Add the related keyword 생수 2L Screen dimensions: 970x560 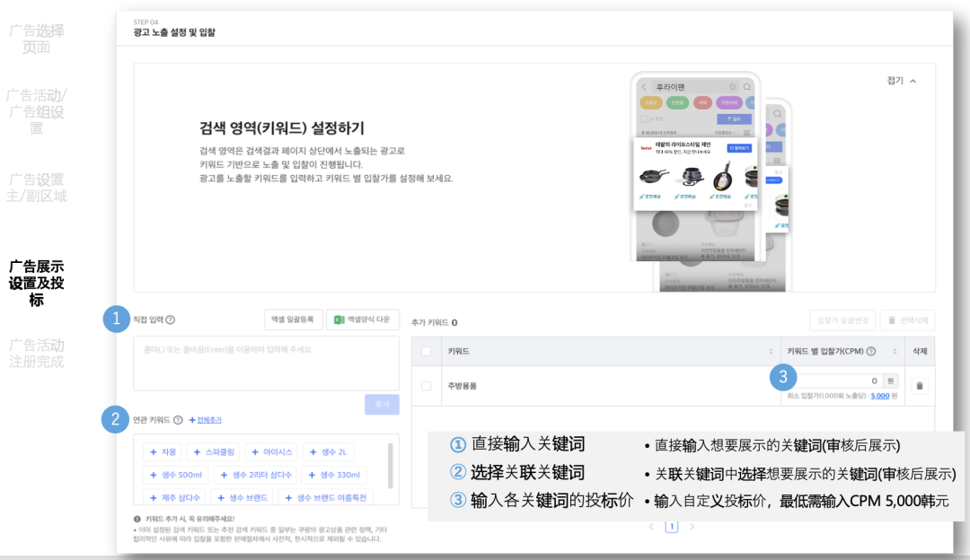[x=329, y=451]
